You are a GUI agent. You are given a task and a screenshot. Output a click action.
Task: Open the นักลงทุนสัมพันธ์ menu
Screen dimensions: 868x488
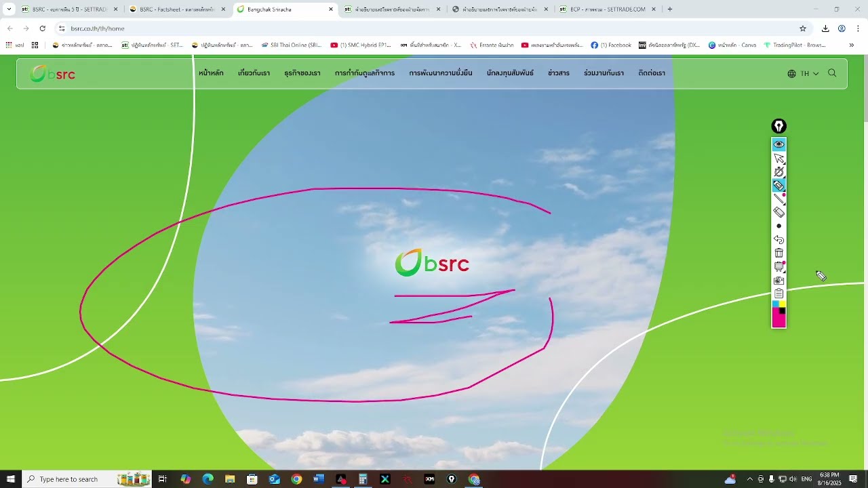(x=510, y=73)
